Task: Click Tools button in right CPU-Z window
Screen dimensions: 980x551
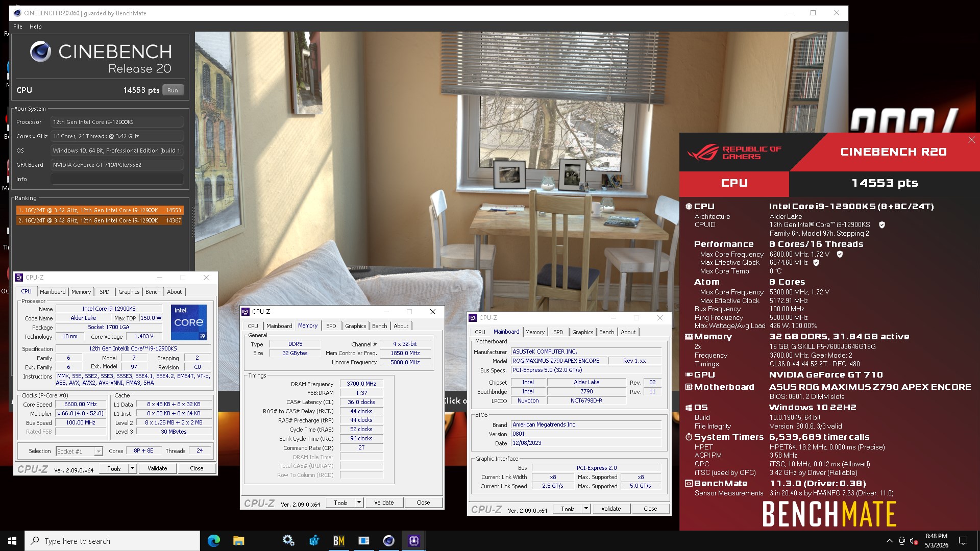Action: pyautogui.click(x=568, y=509)
